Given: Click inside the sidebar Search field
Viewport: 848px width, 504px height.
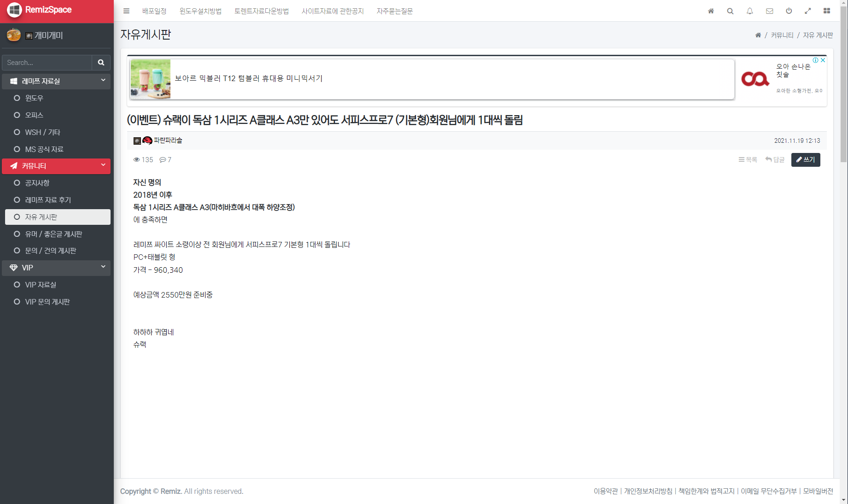Looking at the screenshot, I should pos(47,63).
